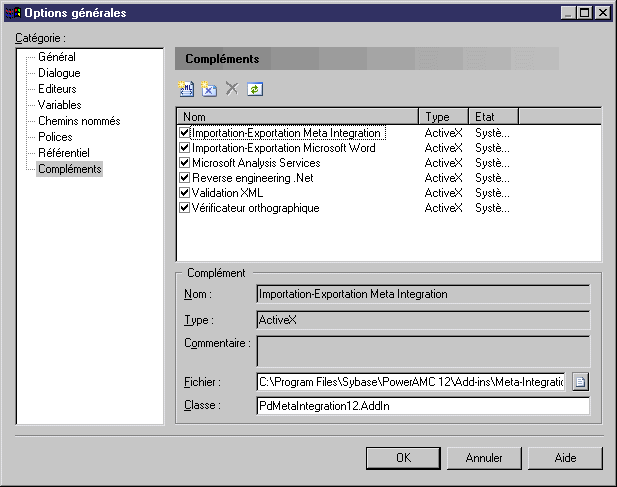Select Chemins nommés in category tree
Viewport: 617px width, 487px height.
coord(78,121)
